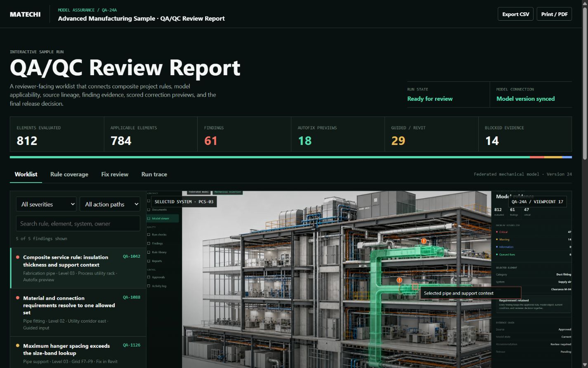Open the All action paths dropdown
This screenshot has width=588, height=368.
(110, 204)
